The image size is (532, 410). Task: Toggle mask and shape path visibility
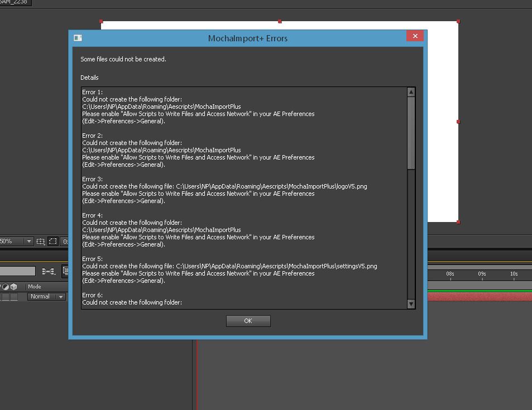tap(53, 241)
